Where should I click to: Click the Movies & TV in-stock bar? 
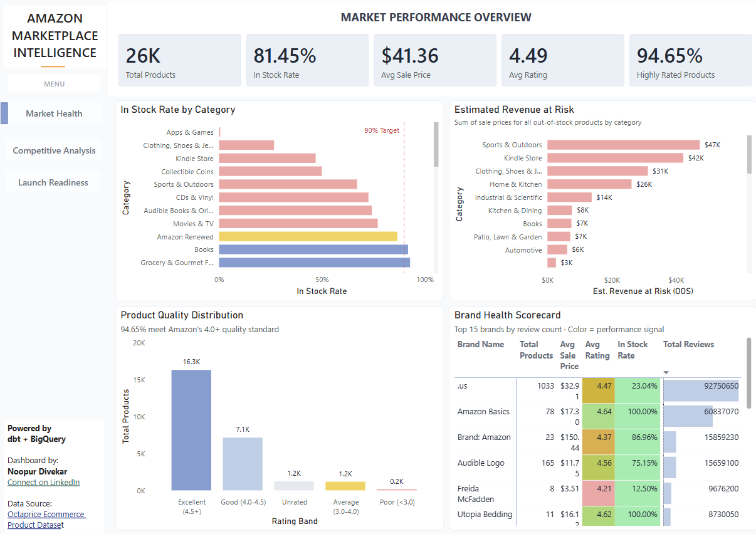click(298, 224)
